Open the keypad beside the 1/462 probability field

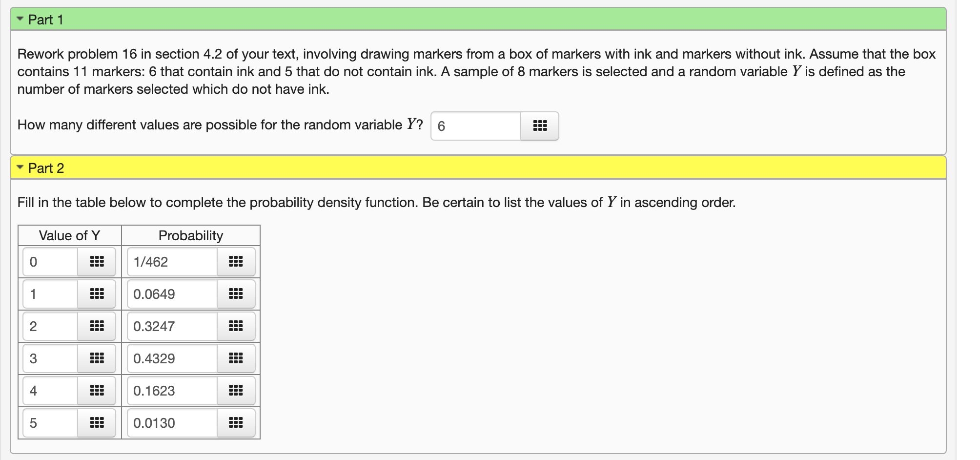[x=237, y=262]
